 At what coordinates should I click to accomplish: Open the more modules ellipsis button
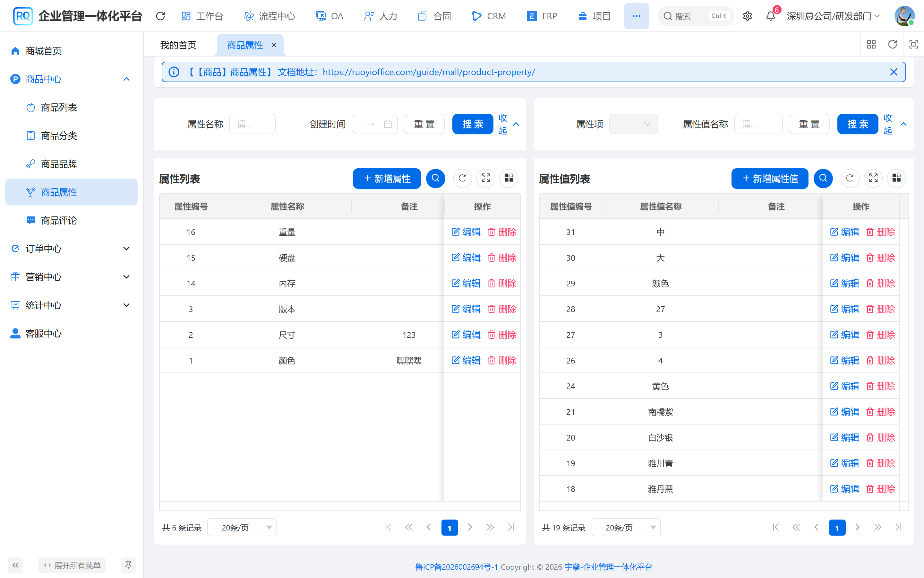coord(636,16)
